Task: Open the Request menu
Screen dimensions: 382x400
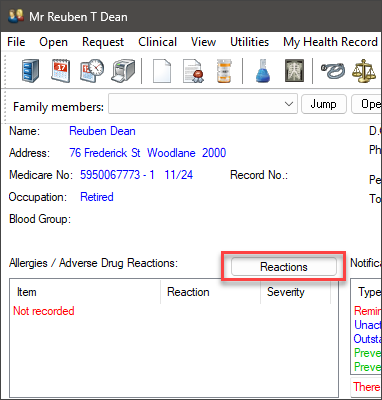Action: click(103, 42)
